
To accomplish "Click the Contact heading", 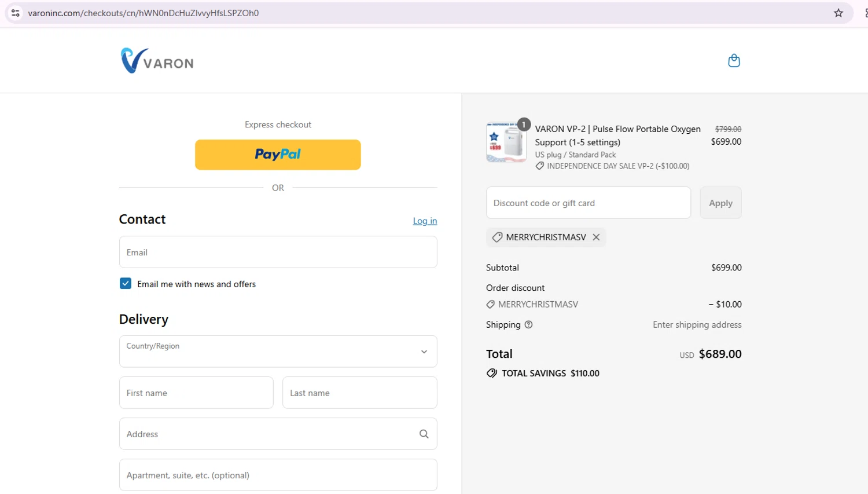I will click(x=142, y=219).
